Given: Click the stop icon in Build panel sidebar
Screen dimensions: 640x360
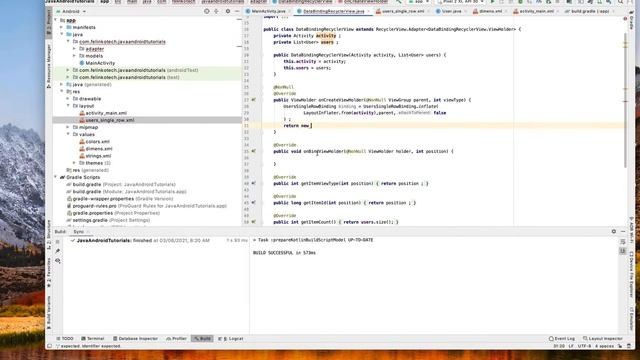Looking at the screenshot, I should click(58, 242).
